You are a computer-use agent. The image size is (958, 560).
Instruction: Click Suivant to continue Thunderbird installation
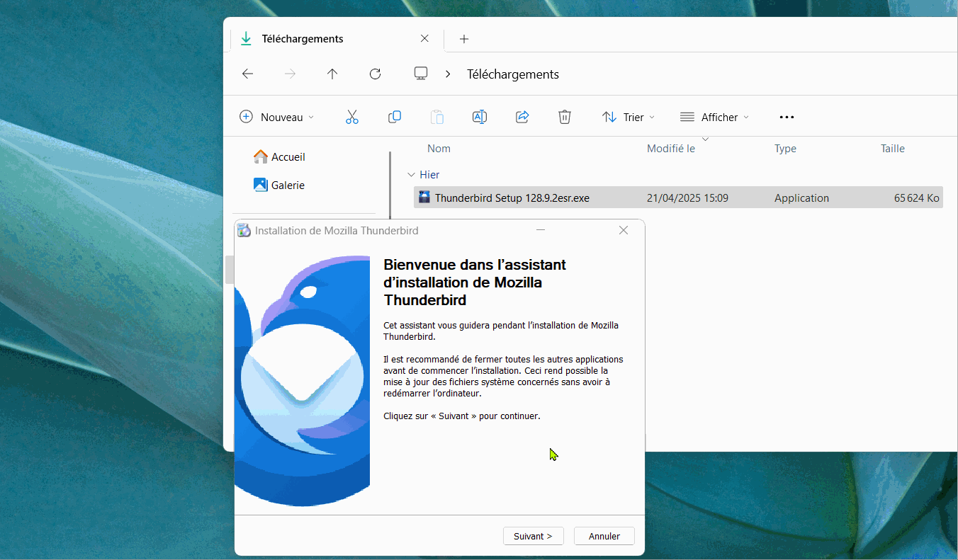(x=533, y=536)
